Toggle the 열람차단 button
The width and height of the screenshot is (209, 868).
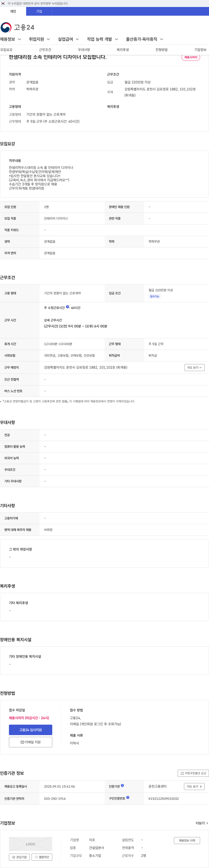(42, 857)
